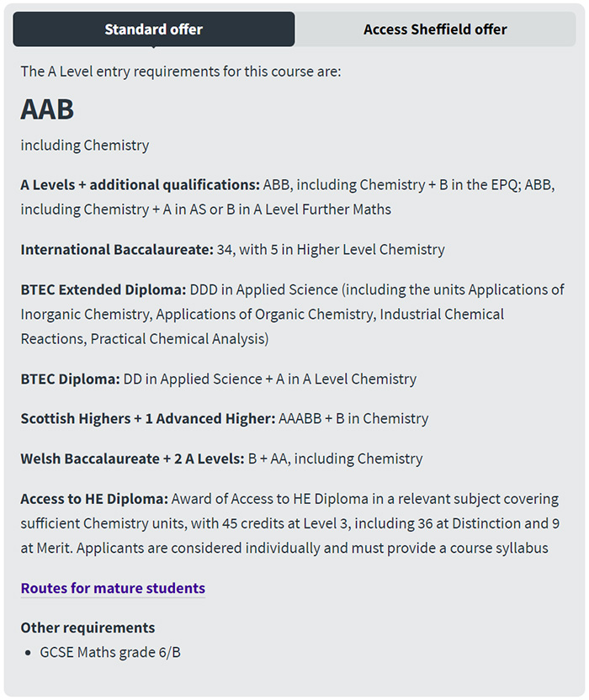This screenshot has width=589, height=700.
Task: Click '34, with 5 in Higher Level Chemistry'
Action: coord(330,250)
